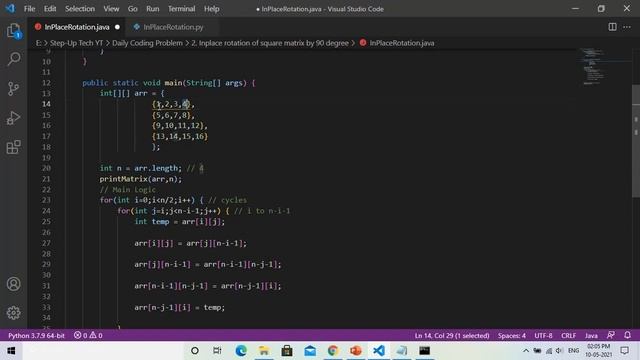Open the Manage gear icon
This screenshot has height=360, width=640.
pos(13,313)
